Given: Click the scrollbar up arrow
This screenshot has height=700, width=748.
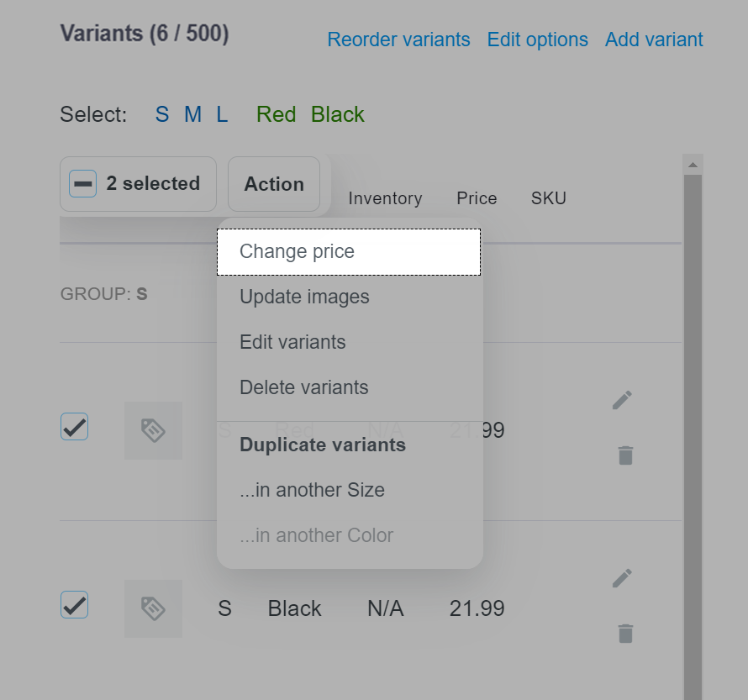Looking at the screenshot, I should pos(693,165).
